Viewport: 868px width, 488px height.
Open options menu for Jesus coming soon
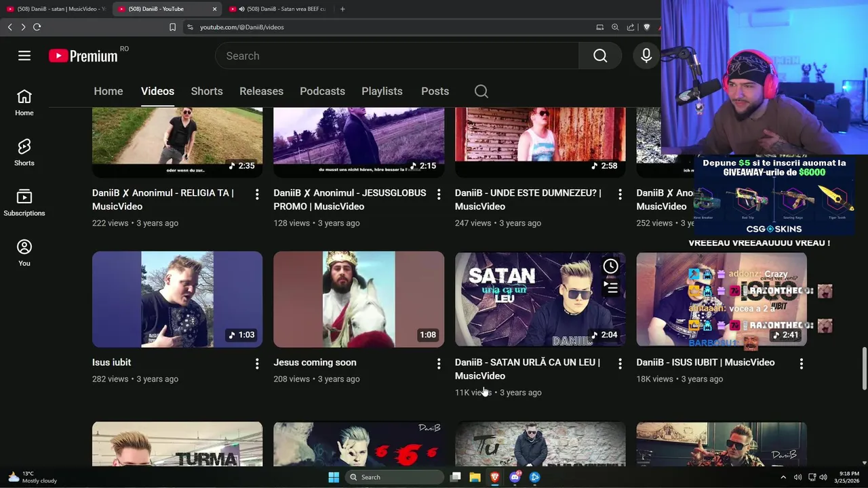[x=439, y=364]
